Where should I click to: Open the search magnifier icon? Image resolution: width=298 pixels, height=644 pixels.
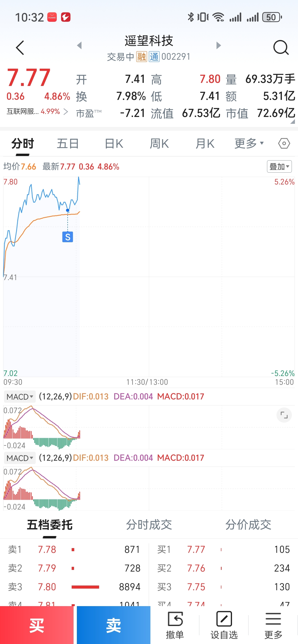[x=281, y=47]
